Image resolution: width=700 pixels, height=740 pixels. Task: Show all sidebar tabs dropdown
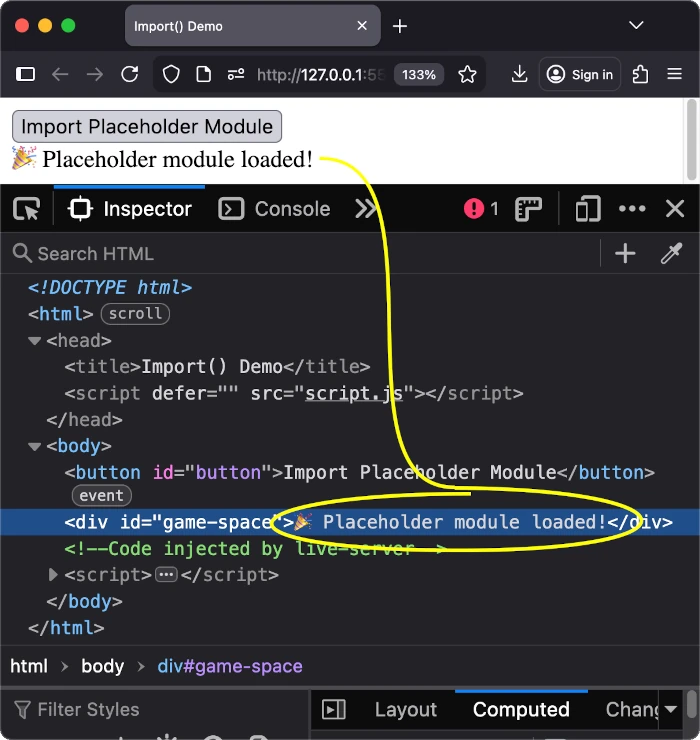[x=671, y=709]
